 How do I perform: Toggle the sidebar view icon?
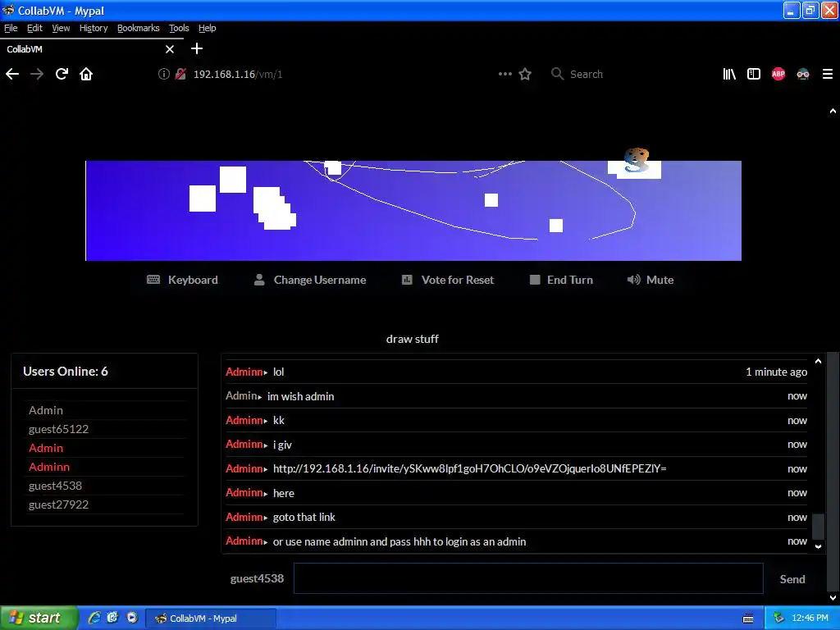tap(754, 74)
